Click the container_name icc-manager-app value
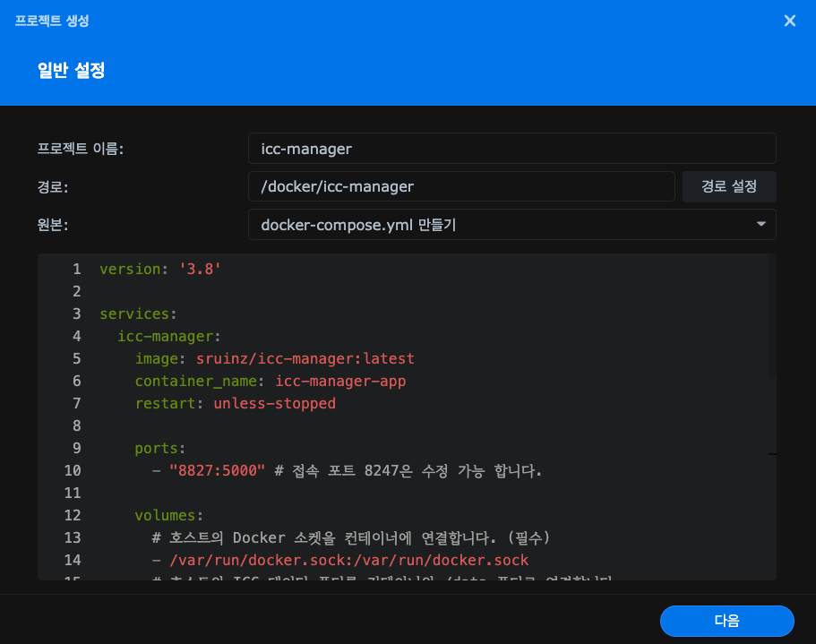Viewport: 816px width, 644px height. [340, 381]
